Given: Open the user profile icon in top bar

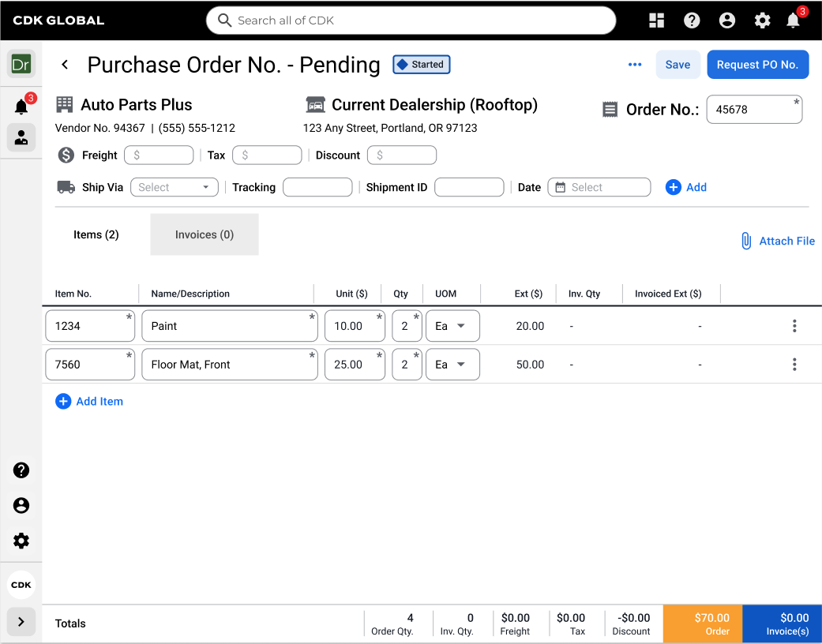Looking at the screenshot, I should 727,20.
